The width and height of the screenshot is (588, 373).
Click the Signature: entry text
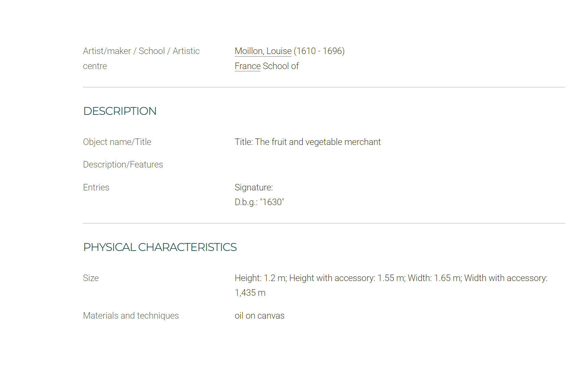point(253,187)
